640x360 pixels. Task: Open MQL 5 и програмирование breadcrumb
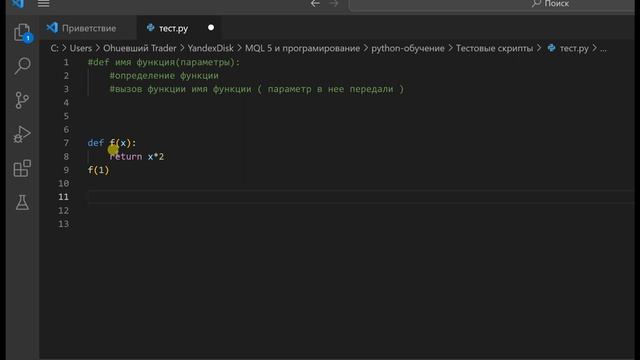click(x=302, y=48)
